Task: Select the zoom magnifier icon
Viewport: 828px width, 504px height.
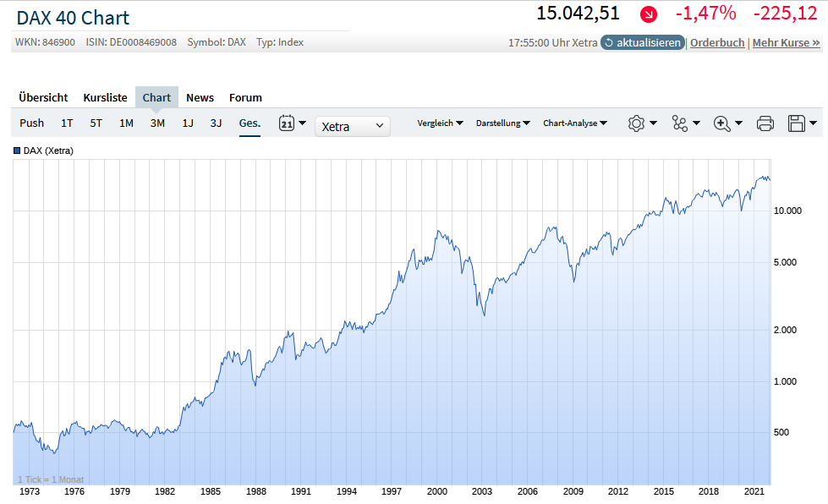Action: (721, 123)
